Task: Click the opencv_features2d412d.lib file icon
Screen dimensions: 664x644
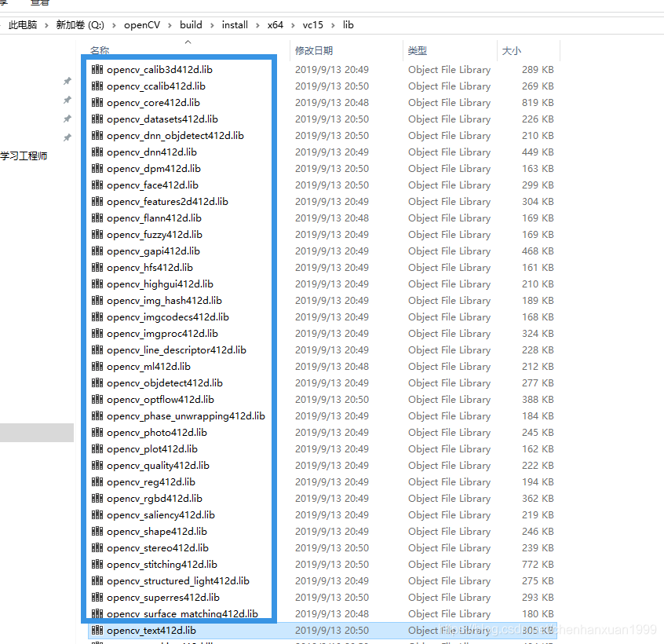Action: pos(97,201)
